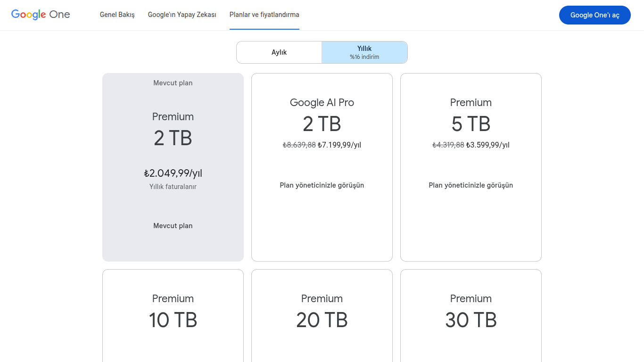Go to Google'ın Yapay Zekası tab
Image resolution: width=644 pixels, height=362 pixels.
click(182, 15)
